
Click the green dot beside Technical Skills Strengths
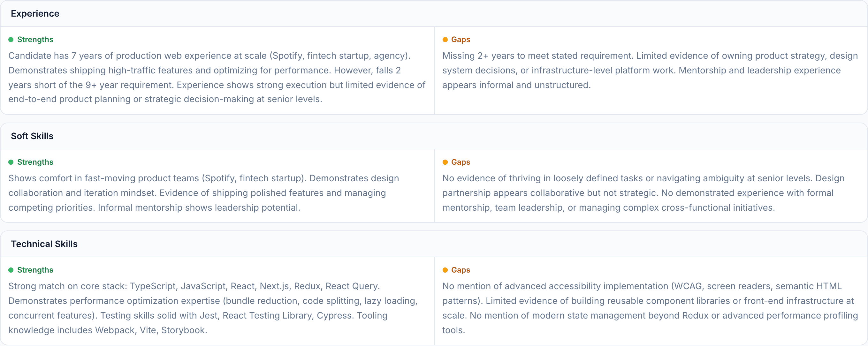pos(11,270)
